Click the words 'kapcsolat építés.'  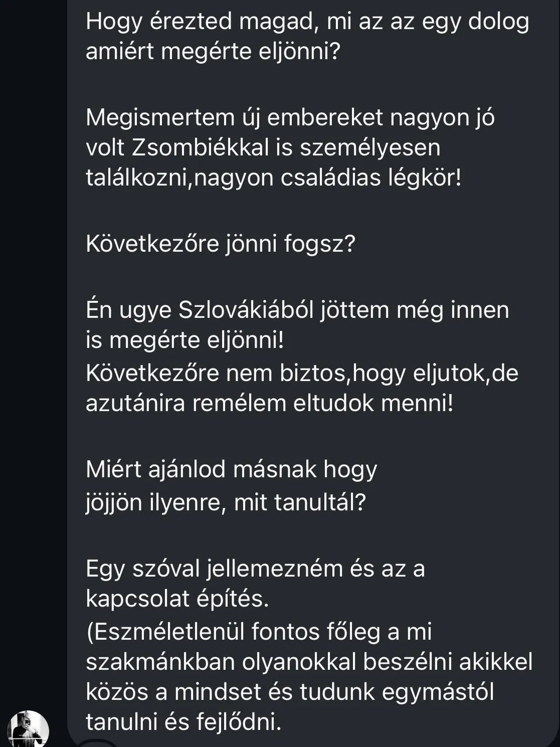[x=177, y=599]
